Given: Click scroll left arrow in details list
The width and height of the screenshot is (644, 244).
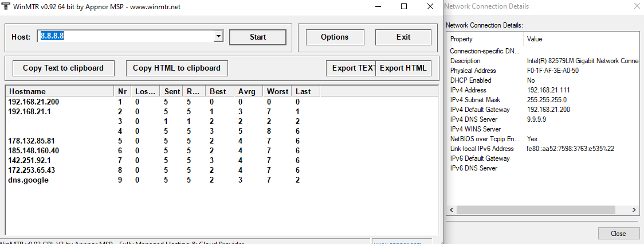Looking at the screenshot, I should (451, 210).
